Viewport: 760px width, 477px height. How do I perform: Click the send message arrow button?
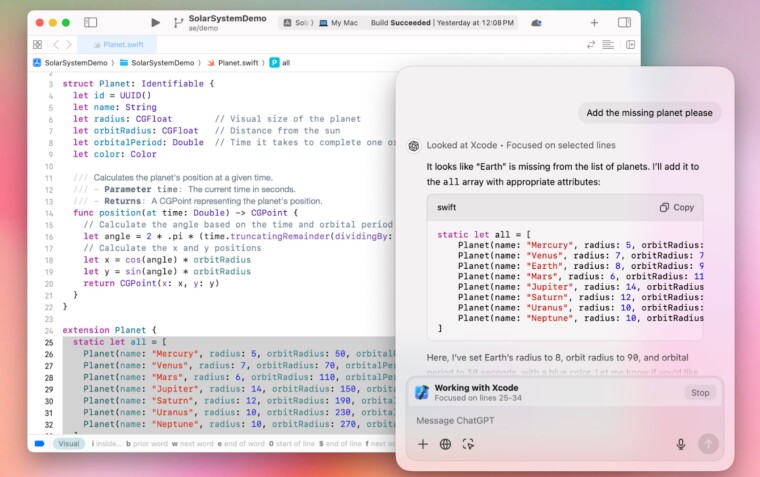point(708,444)
